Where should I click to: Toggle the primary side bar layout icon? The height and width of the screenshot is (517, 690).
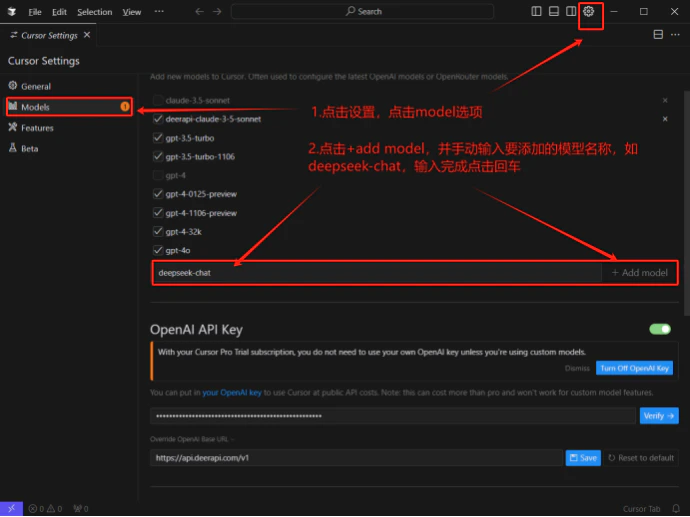(x=536, y=11)
